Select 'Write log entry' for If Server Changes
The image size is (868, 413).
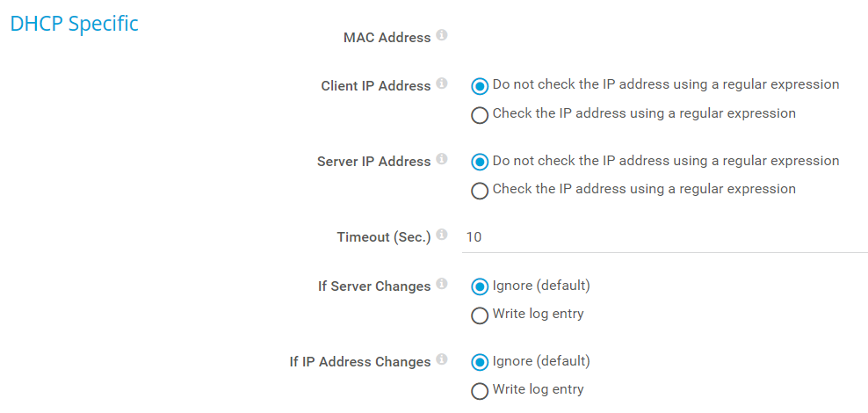click(480, 315)
